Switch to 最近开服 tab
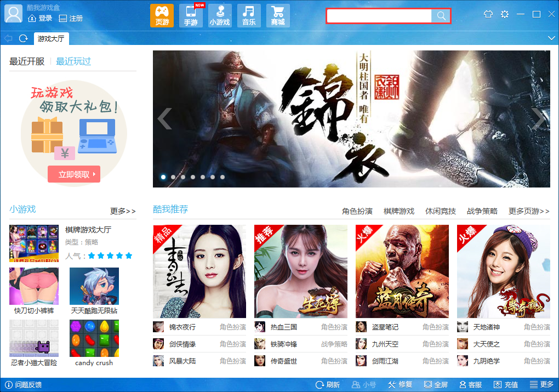The image size is (559, 392). pyautogui.click(x=27, y=61)
